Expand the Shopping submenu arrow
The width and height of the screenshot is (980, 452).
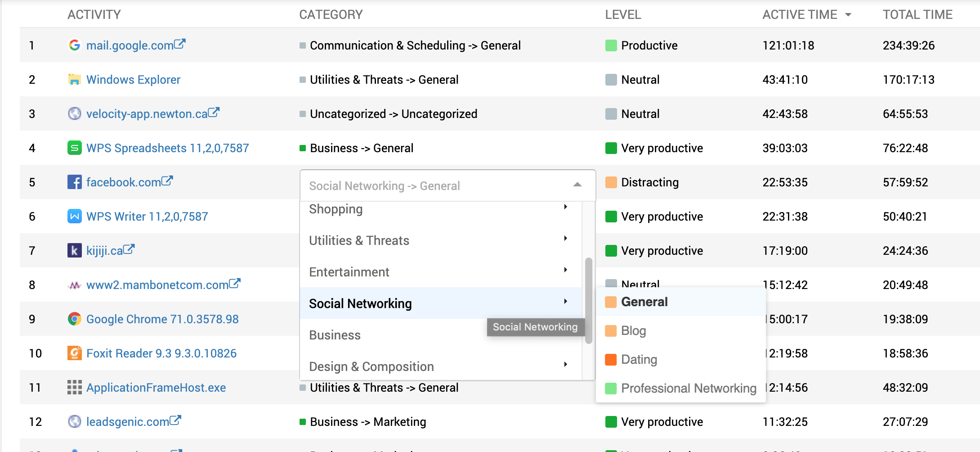point(565,207)
